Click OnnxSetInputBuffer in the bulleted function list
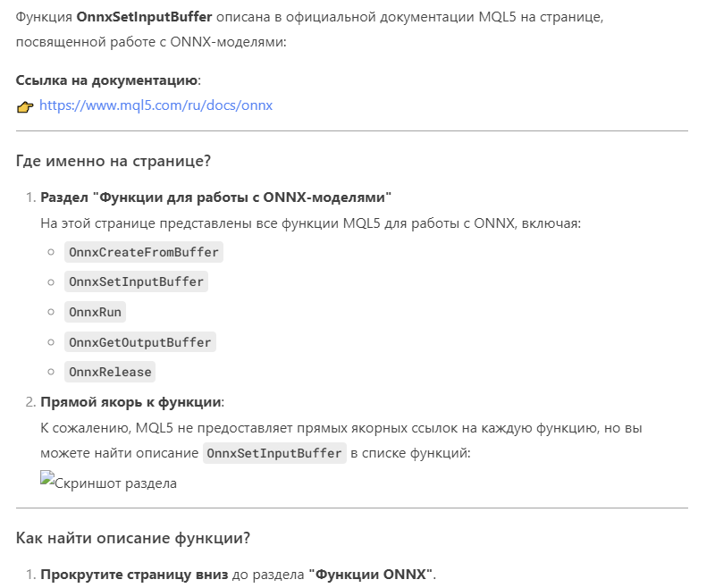715x588 pixels. pos(137,281)
